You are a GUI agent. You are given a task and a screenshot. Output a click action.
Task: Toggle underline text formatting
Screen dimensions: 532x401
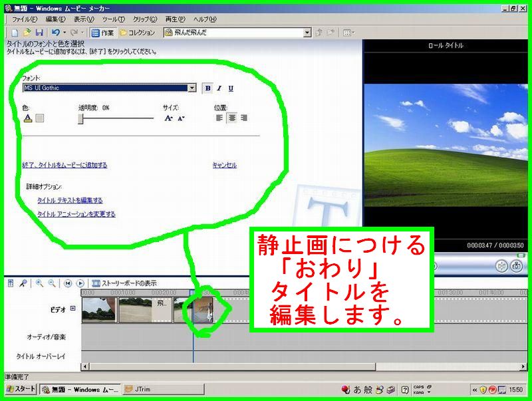[x=231, y=88]
